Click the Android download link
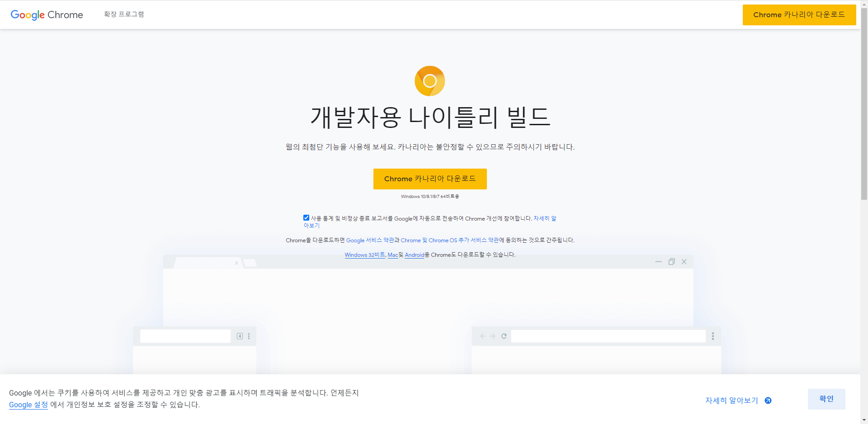This screenshot has width=868, height=424. pyautogui.click(x=415, y=255)
